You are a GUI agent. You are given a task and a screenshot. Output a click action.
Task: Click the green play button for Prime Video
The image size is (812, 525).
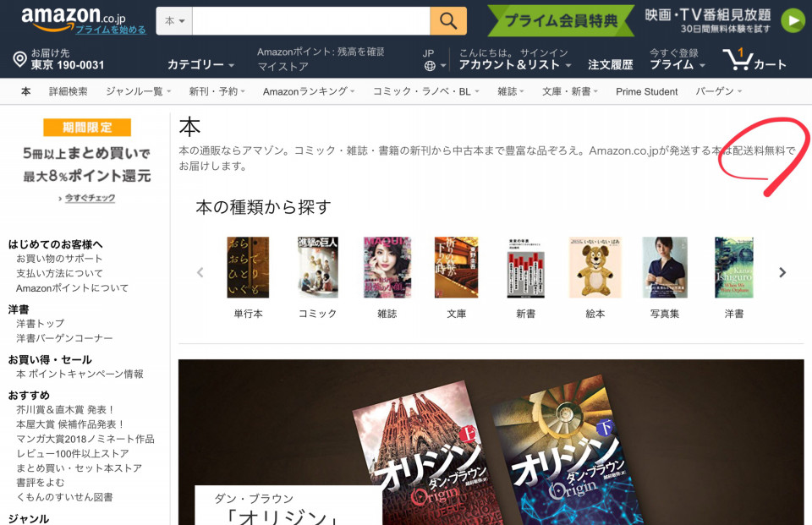coord(793,20)
